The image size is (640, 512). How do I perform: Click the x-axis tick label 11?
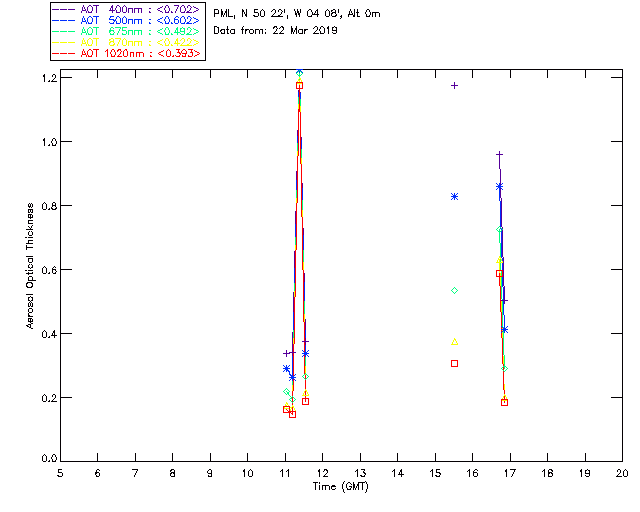[x=285, y=473]
